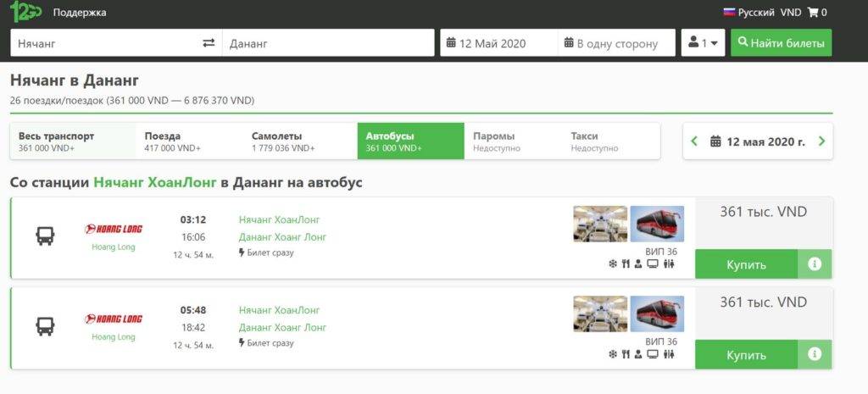
Task: Click Купить for the 03:12 bus
Action: pyautogui.click(x=746, y=264)
